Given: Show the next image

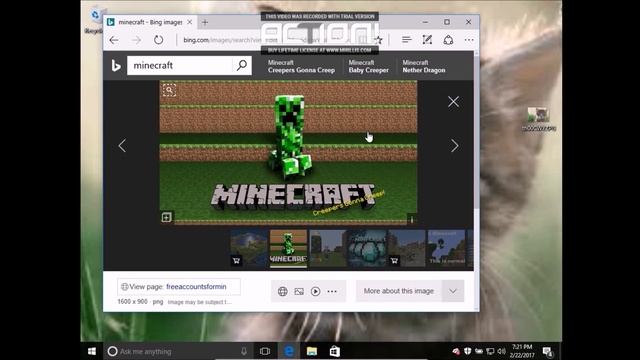Looking at the screenshot, I should [x=454, y=145].
